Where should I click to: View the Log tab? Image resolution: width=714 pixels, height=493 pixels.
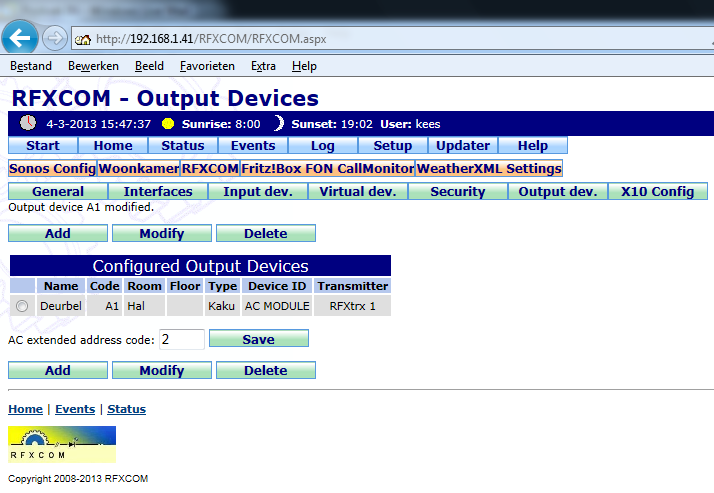[323, 146]
